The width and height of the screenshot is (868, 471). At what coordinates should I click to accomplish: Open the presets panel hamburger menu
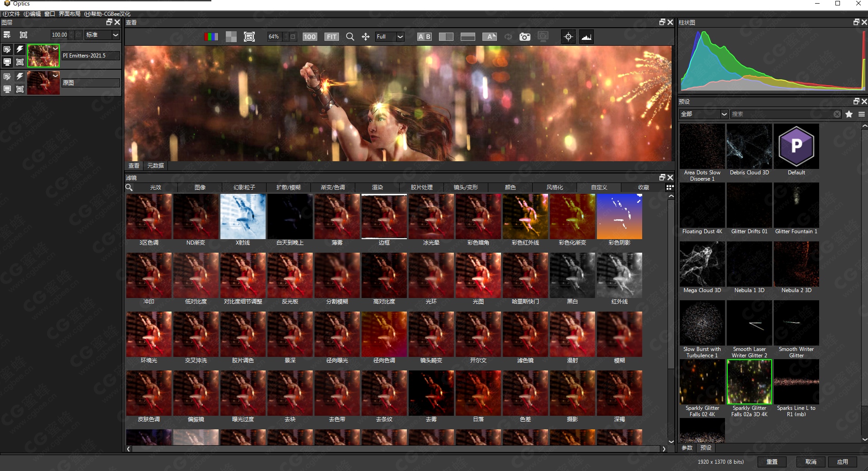[x=862, y=114]
